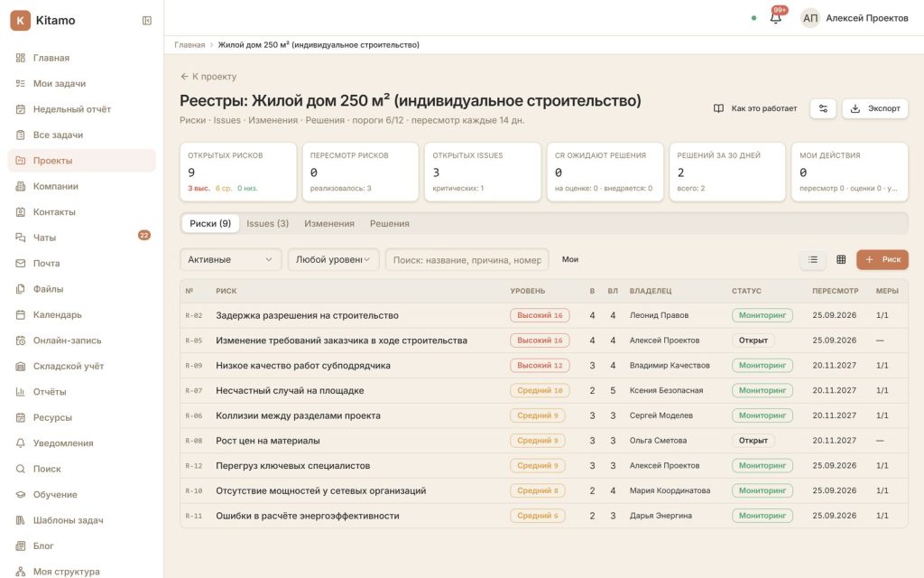The height and width of the screenshot is (578, 924).
Task: Open Блог in the sidebar
Action: coord(81,545)
